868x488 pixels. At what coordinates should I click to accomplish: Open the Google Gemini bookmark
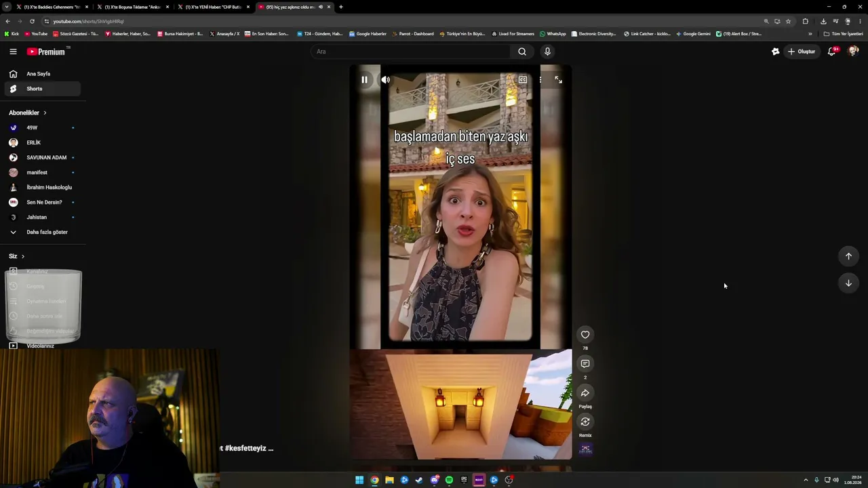click(x=693, y=34)
